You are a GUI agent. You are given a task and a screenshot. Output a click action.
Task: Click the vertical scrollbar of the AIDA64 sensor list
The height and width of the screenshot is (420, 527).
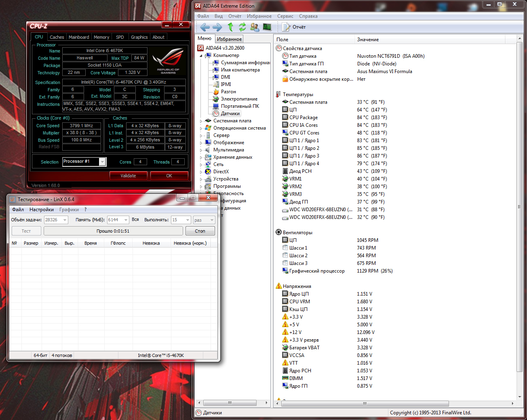click(x=519, y=206)
